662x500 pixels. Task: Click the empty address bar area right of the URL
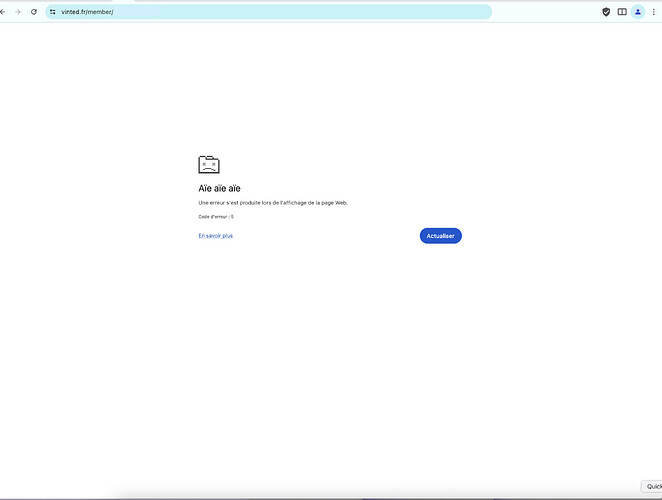[300, 12]
